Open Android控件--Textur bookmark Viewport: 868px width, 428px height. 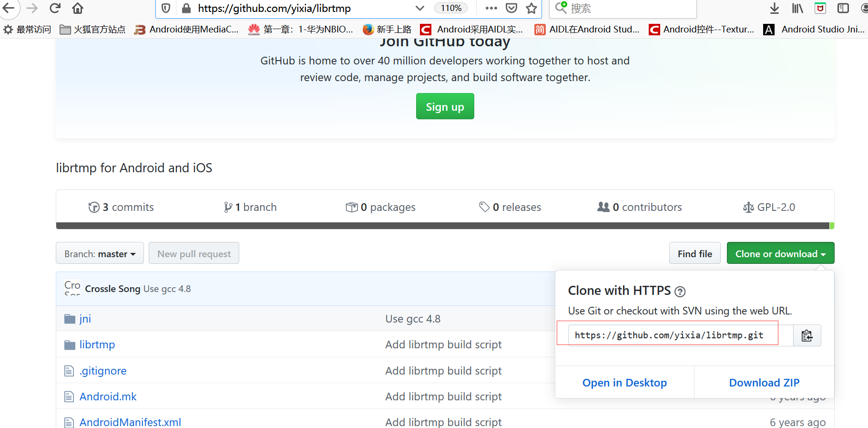(x=702, y=30)
